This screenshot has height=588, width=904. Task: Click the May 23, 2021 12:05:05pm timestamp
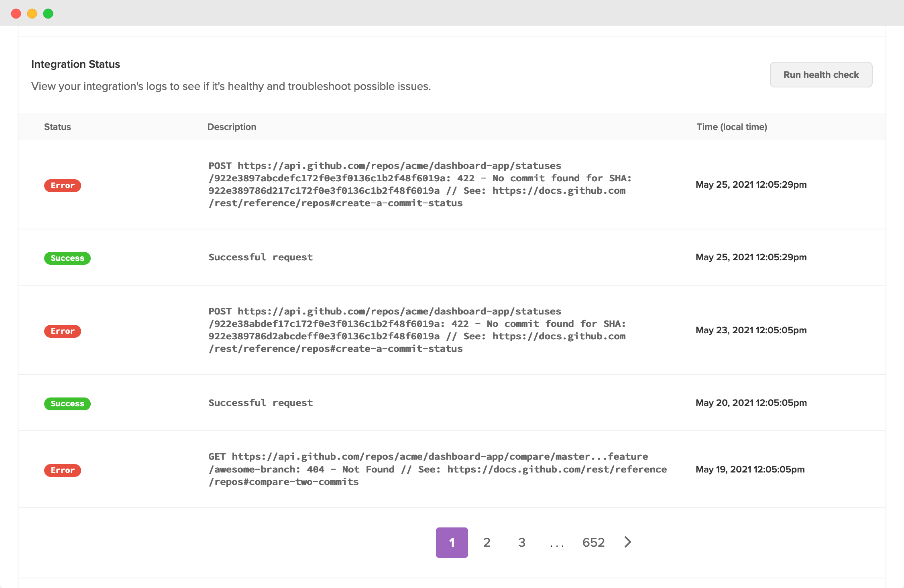[x=751, y=330]
